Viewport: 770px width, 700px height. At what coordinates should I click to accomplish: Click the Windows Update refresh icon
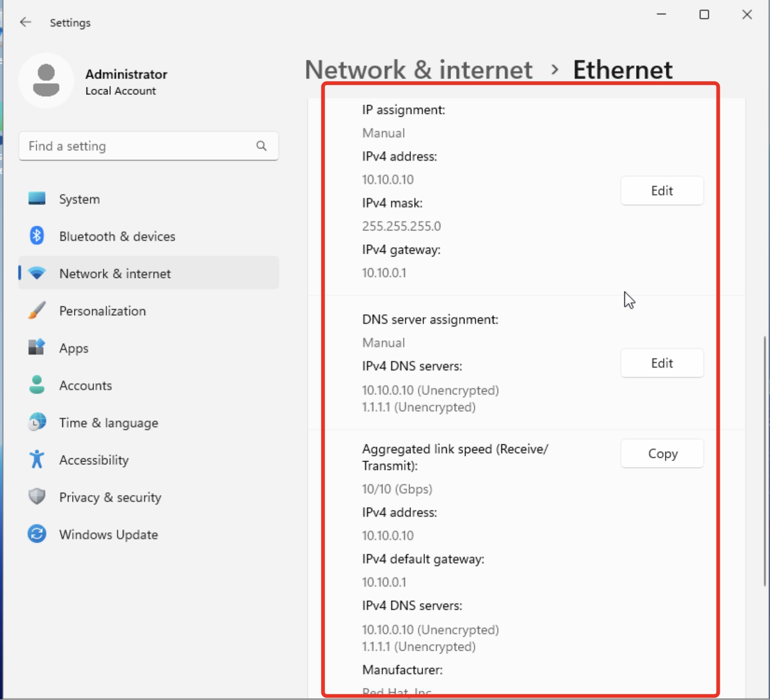37,534
